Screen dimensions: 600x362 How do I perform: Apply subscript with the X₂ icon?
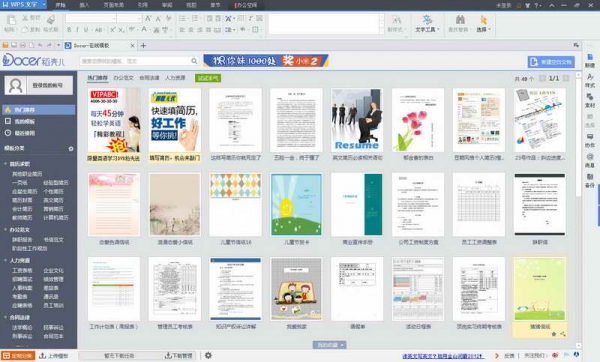coord(121,30)
